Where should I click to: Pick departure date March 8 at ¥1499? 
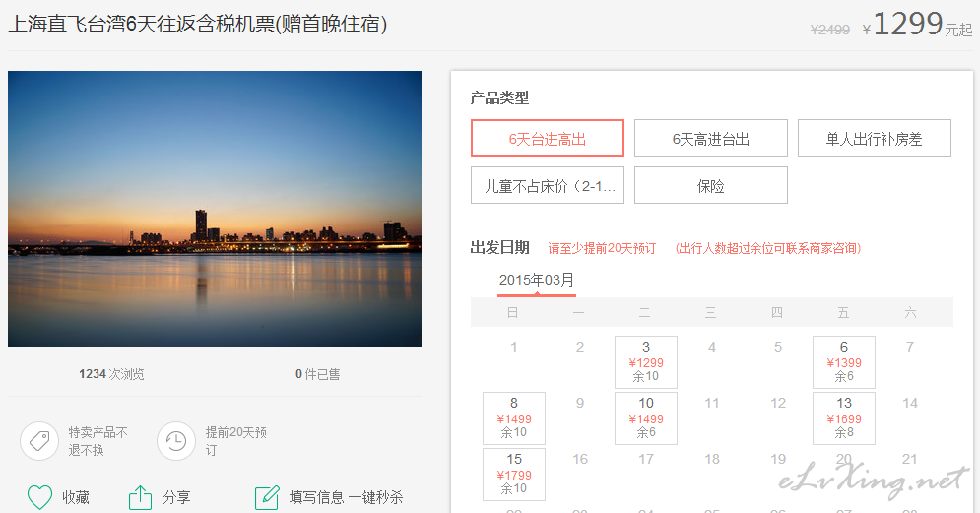[x=514, y=418]
